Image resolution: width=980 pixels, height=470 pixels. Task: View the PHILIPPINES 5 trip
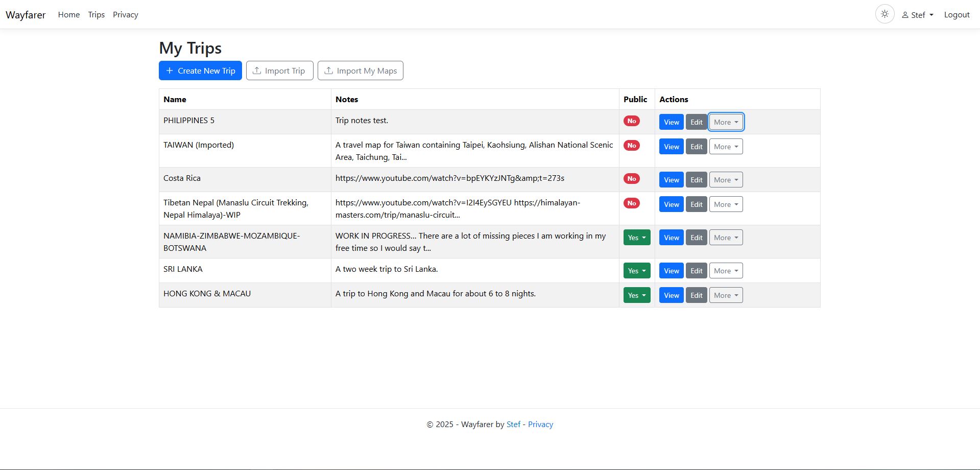coord(671,122)
